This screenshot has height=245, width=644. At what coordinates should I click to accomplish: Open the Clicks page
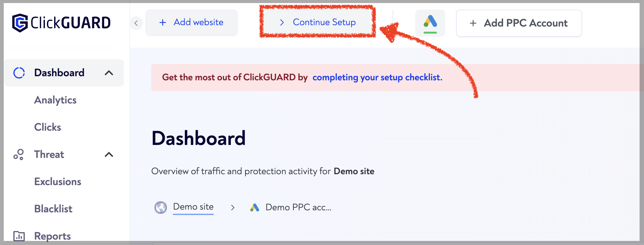tap(48, 127)
